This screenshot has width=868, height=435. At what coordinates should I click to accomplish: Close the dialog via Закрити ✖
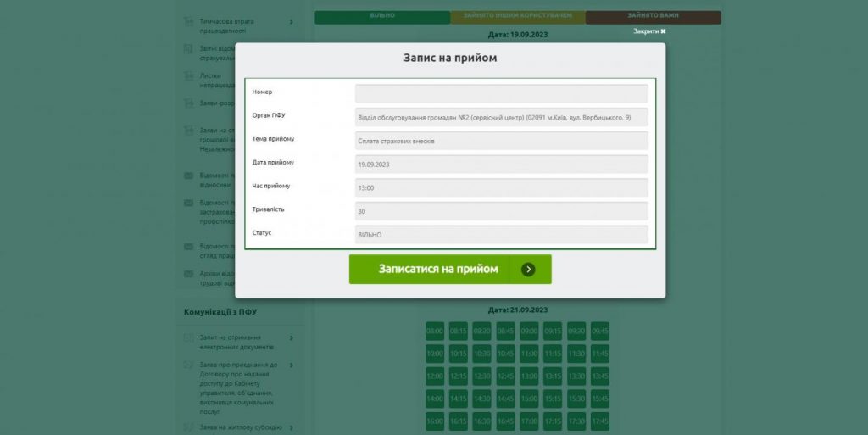[649, 31]
